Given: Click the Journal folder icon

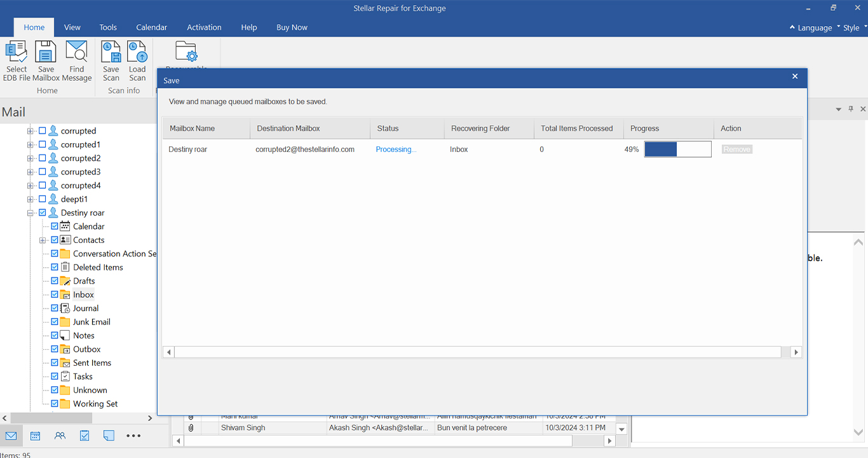Looking at the screenshot, I should tap(65, 308).
